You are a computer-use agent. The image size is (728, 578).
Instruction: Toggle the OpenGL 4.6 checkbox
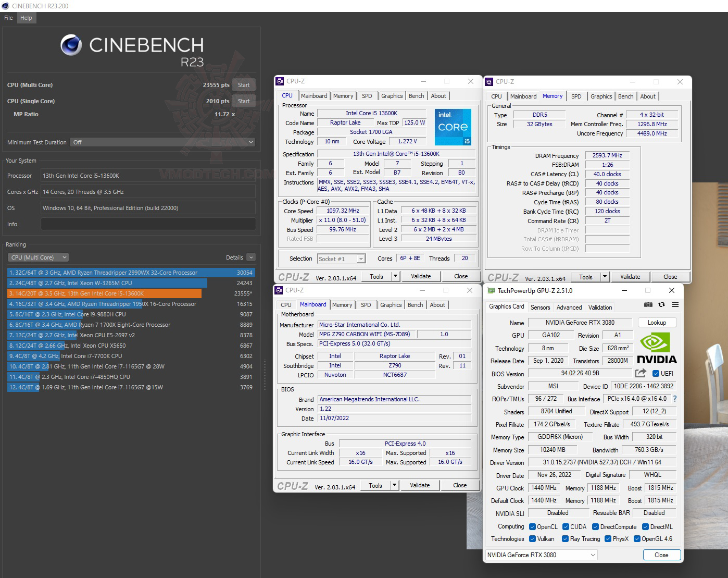637,539
